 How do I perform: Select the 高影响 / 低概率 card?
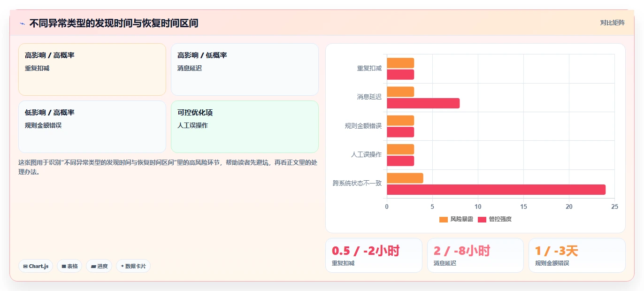click(x=245, y=69)
